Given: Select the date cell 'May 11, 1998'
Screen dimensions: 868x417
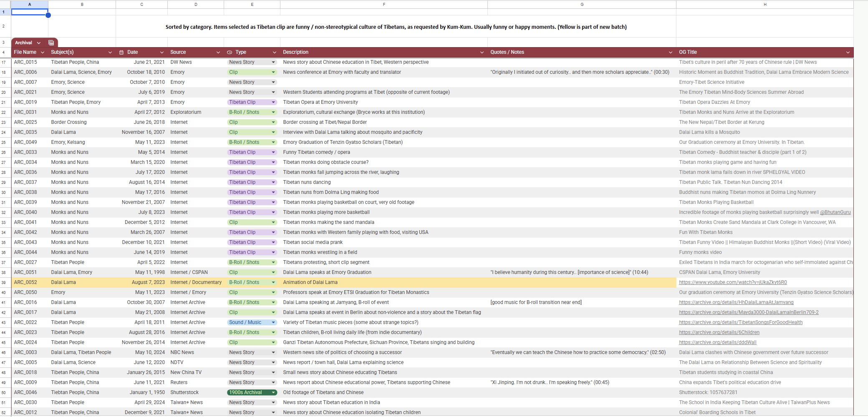Looking at the screenshot, I should point(141,272).
